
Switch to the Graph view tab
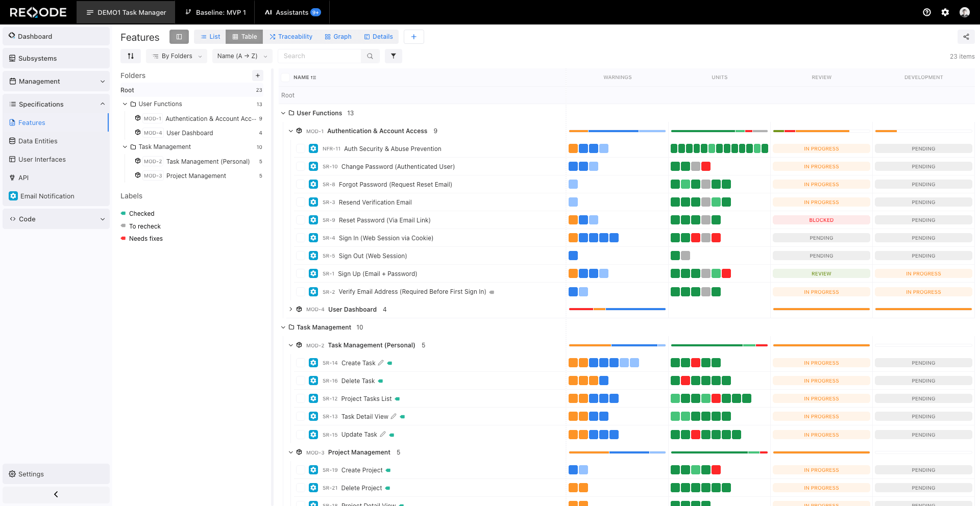338,37
